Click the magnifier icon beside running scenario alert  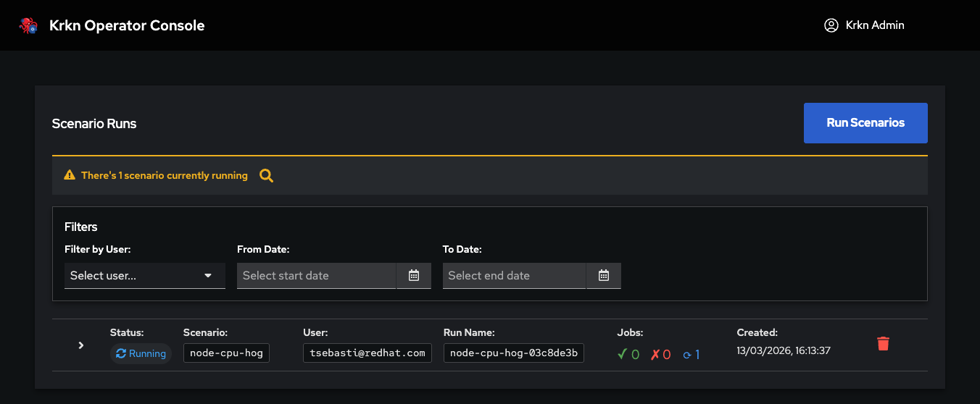[267, 175]
